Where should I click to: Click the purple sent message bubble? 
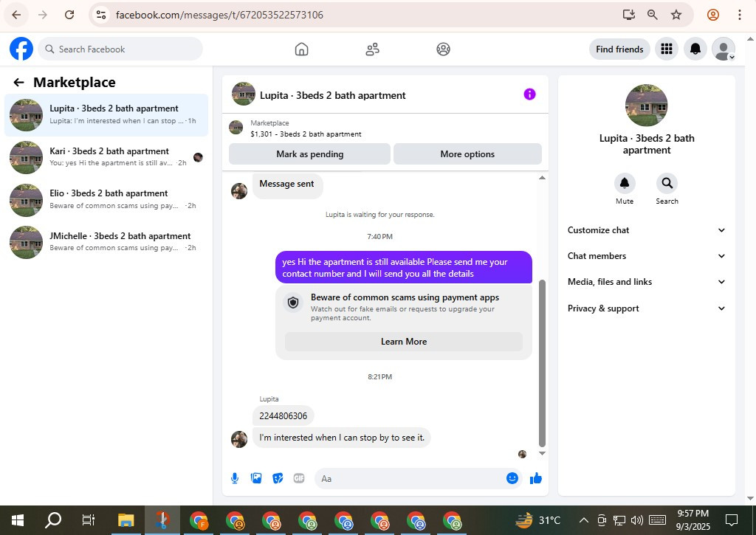click(x=404, y=267)
